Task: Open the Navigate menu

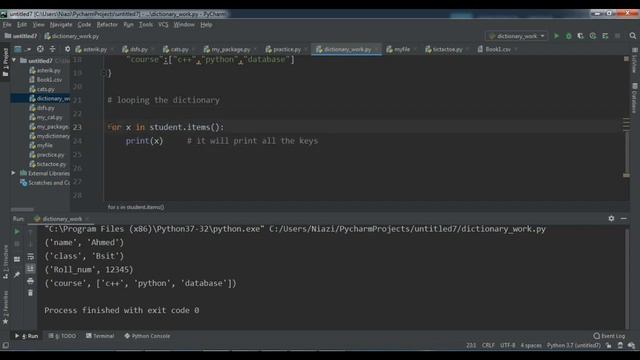Action: (61, 24)
